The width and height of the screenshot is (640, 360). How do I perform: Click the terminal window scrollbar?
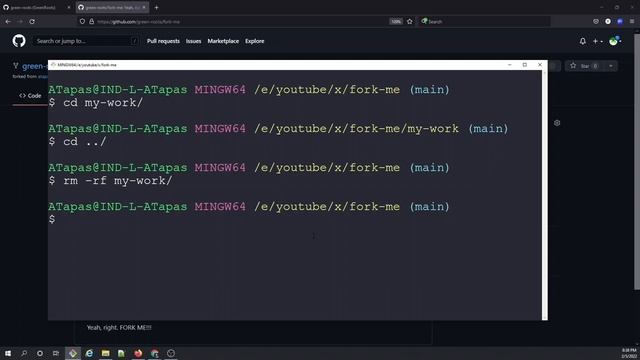[544, 195]
